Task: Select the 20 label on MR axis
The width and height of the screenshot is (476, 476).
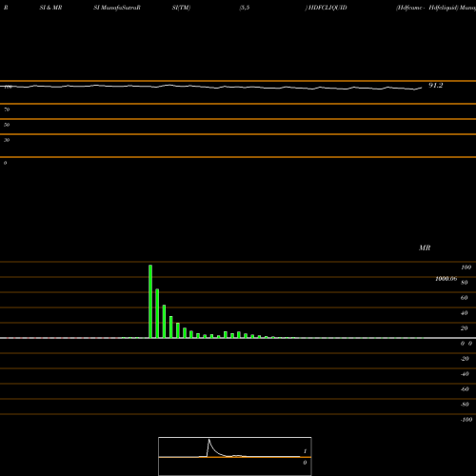Action: tap(465, 328)
